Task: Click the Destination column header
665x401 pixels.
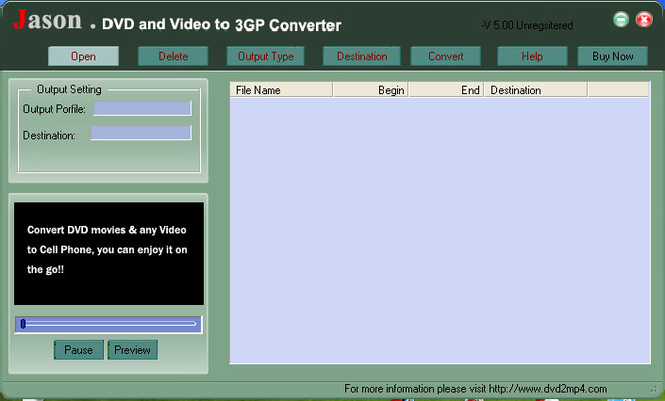Action: (x=536, y=90)
